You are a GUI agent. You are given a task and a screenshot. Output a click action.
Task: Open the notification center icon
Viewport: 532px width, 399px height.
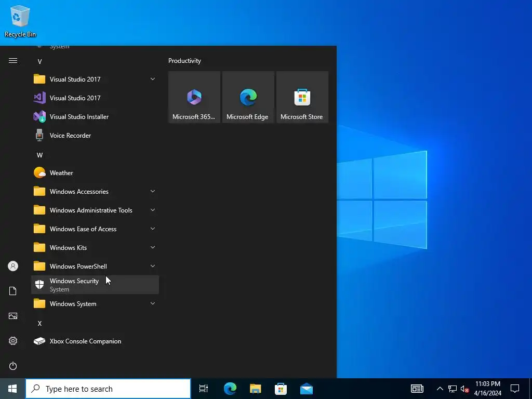point(515,389)
